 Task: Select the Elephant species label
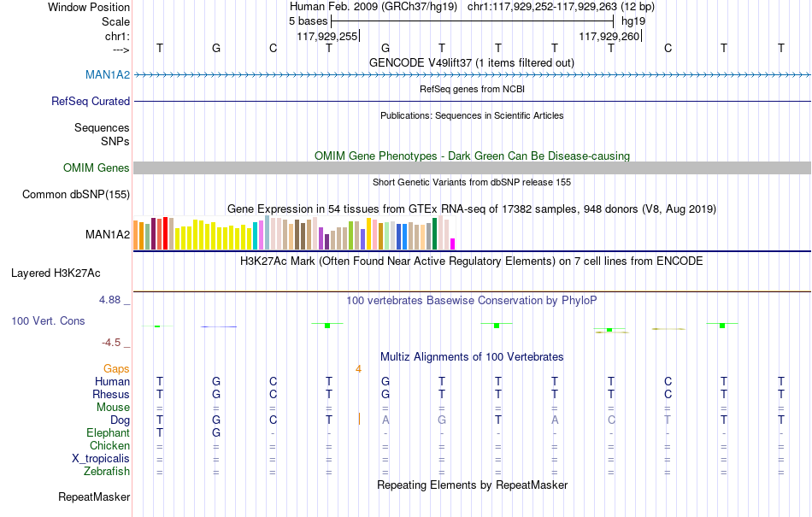click(x=108, y=432)
